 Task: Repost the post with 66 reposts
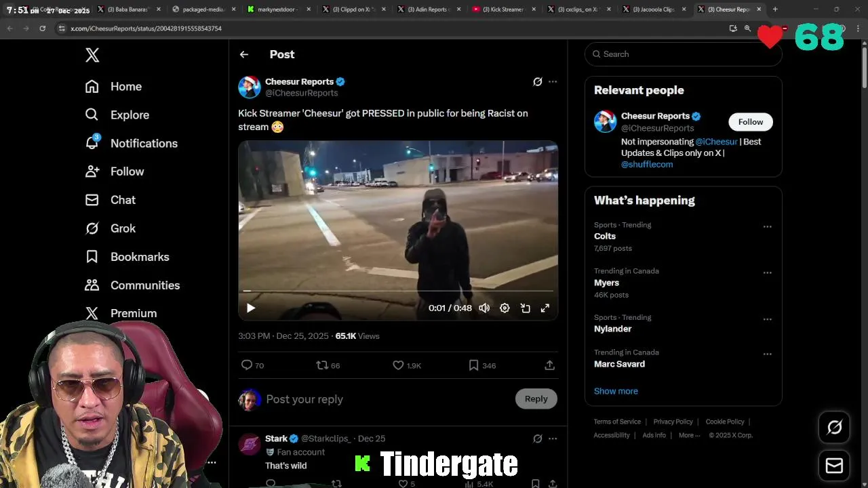click(322, 365)
